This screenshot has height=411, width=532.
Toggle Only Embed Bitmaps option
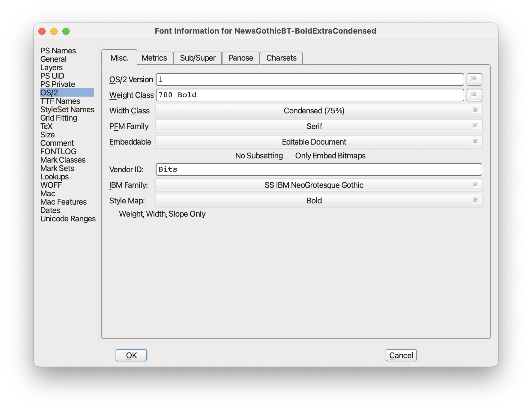(x=330, y=156)
